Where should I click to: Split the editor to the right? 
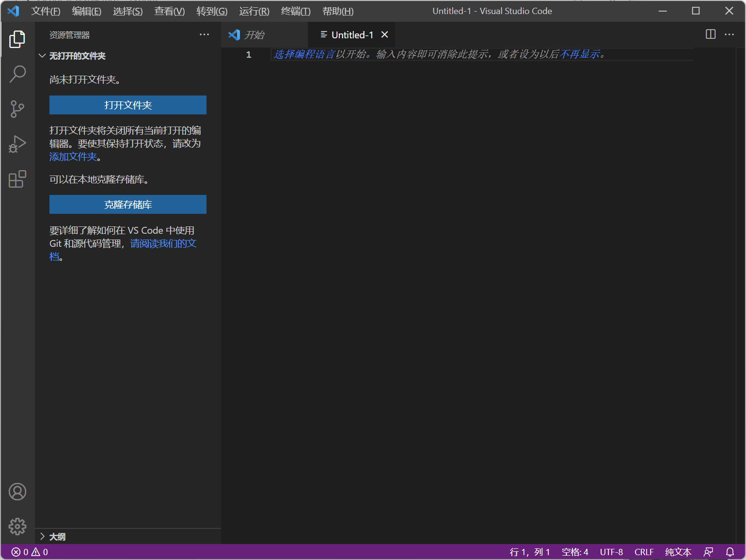[x=711, y=34]
